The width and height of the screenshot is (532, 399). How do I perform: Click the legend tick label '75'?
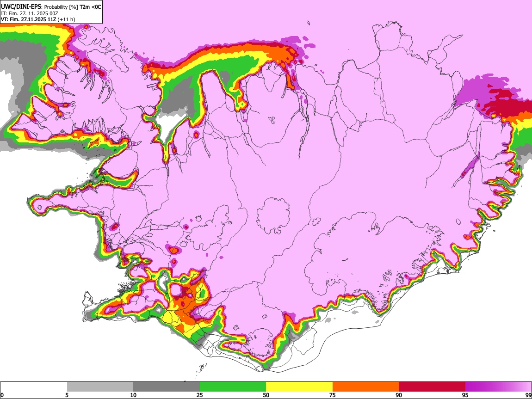pos(333,395)
